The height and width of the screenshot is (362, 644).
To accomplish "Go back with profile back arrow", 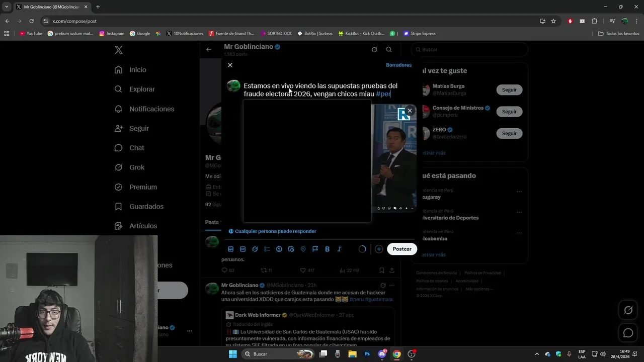I will click(x=208, y=49).
